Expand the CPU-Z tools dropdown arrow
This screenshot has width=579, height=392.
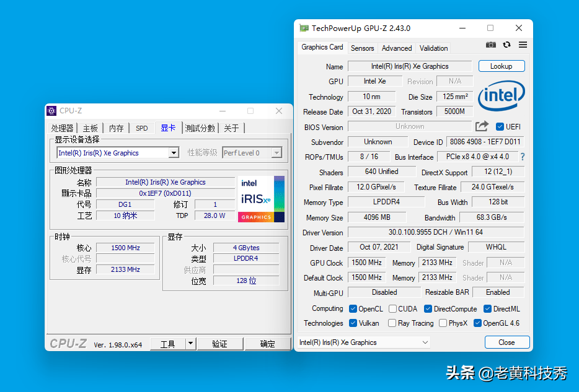[190, 344]
